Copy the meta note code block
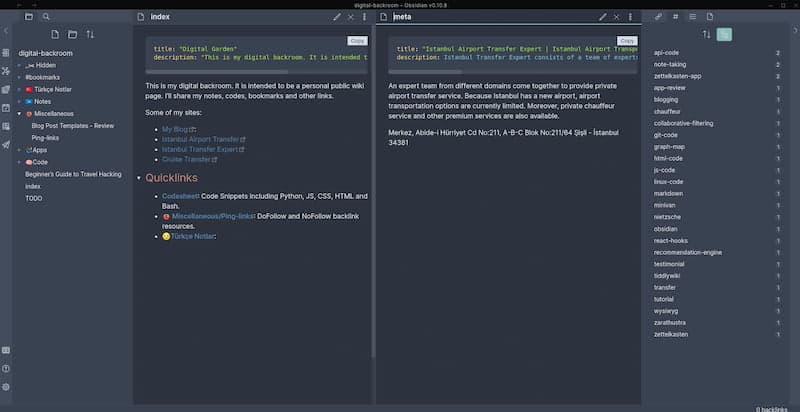This screenshot has width=800, height=412. coord(626,41)
